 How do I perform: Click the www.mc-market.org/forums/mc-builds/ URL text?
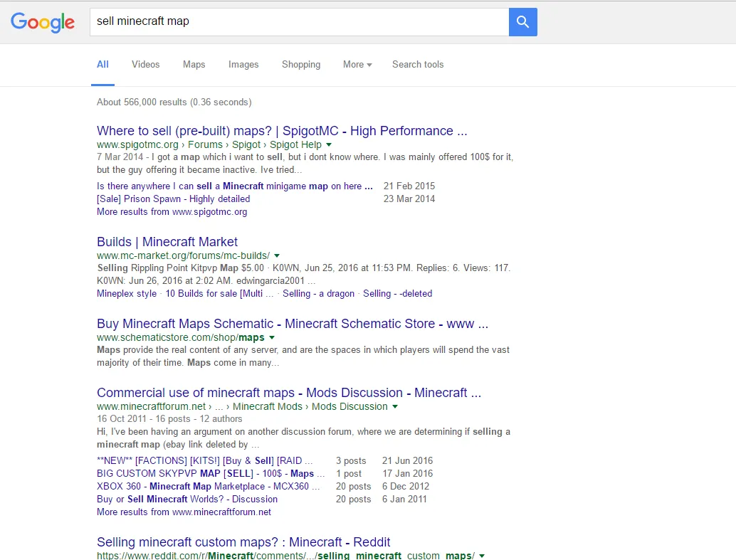tap(184, 256)
